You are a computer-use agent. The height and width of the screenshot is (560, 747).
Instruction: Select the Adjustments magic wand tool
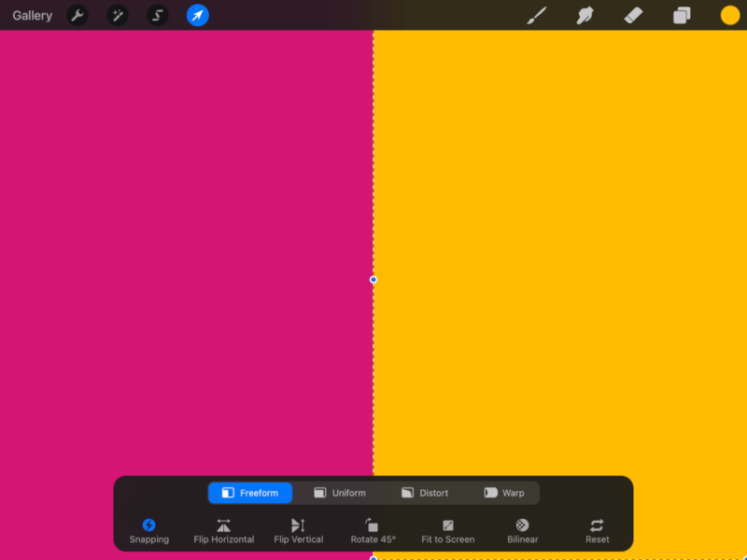tap(118, 15)
